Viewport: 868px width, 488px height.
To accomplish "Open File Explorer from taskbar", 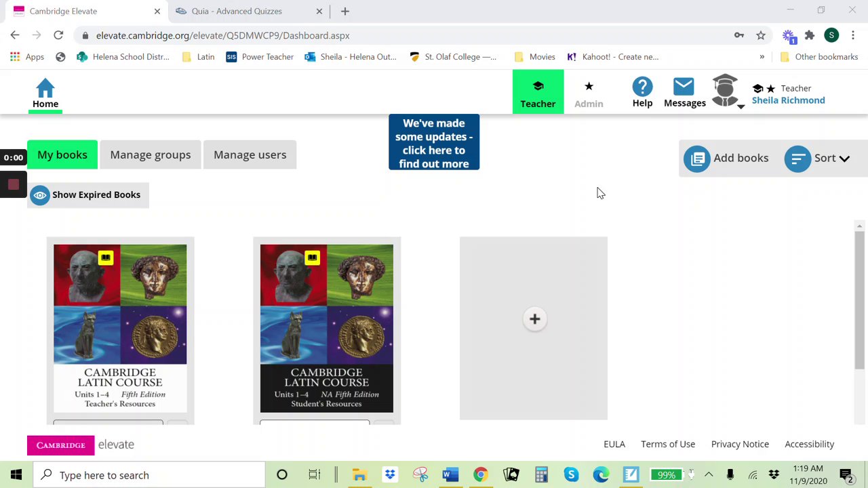I will (x=359, y=475).
